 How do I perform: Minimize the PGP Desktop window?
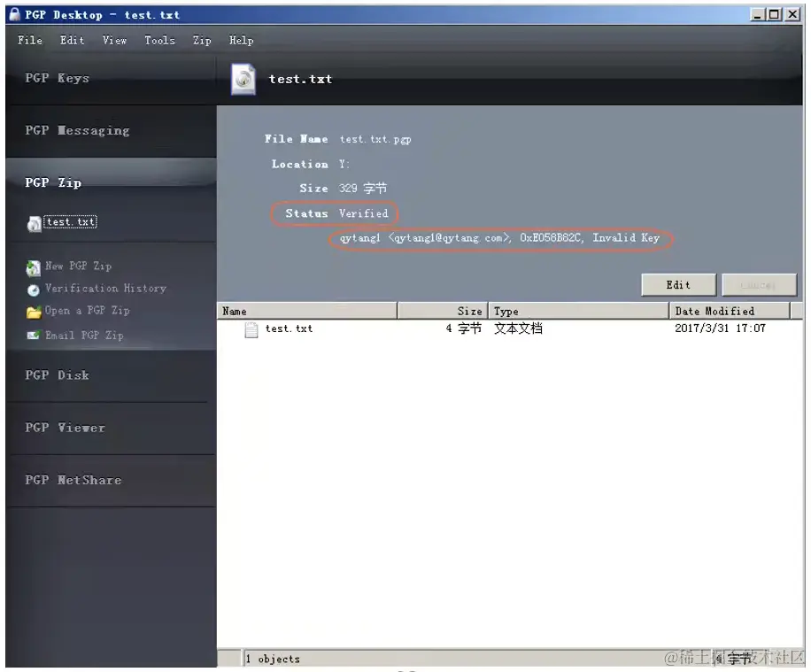pos(757,14)
